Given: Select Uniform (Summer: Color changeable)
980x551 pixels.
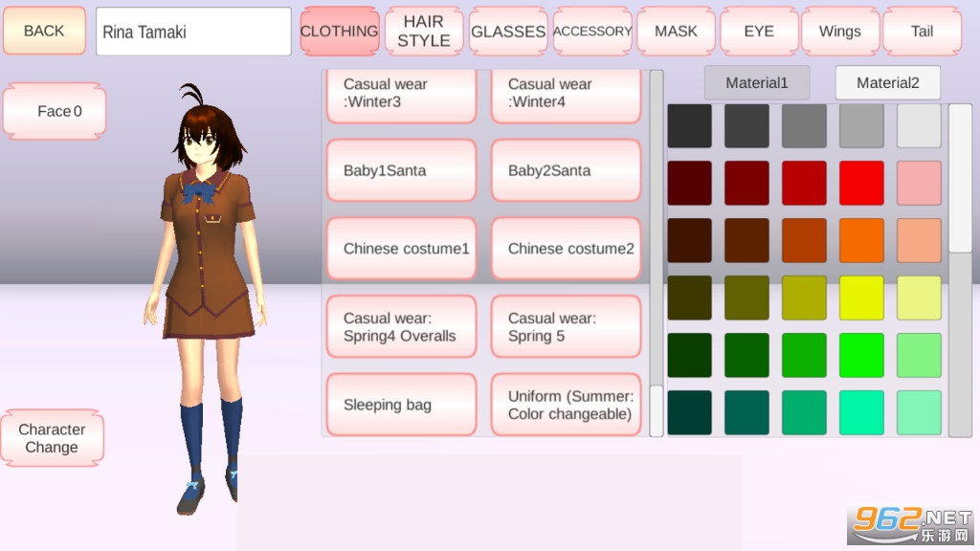Looking at the screenshot, I should tap(566, 405).
